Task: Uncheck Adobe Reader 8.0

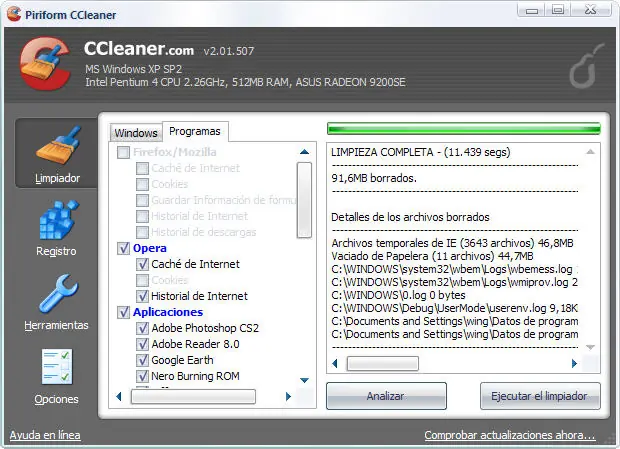Action: (x=142, y=344)
